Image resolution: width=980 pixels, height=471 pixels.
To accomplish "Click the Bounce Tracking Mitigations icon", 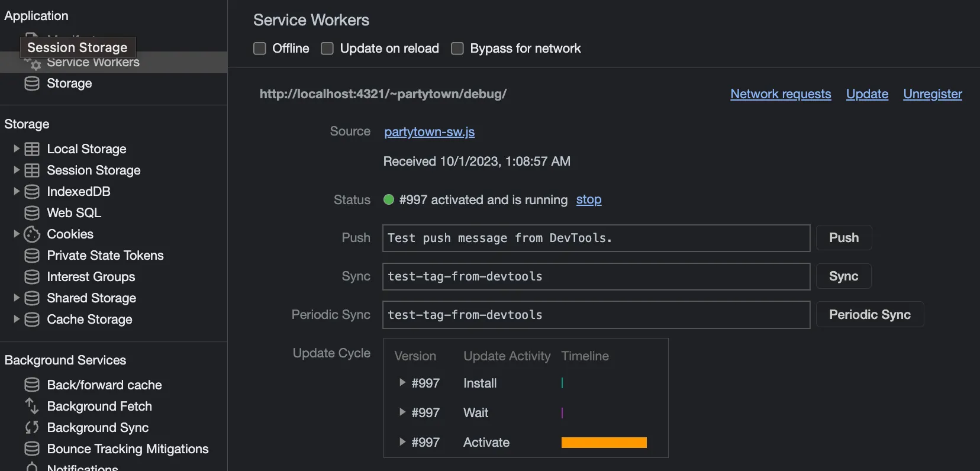I will coord(32,449).
